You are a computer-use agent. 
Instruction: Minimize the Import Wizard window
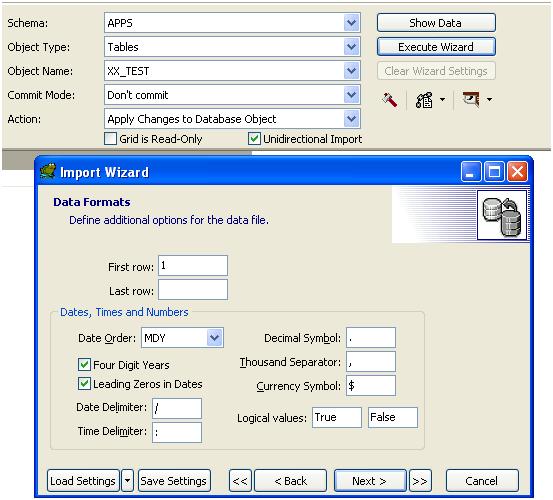click(470, 172)
